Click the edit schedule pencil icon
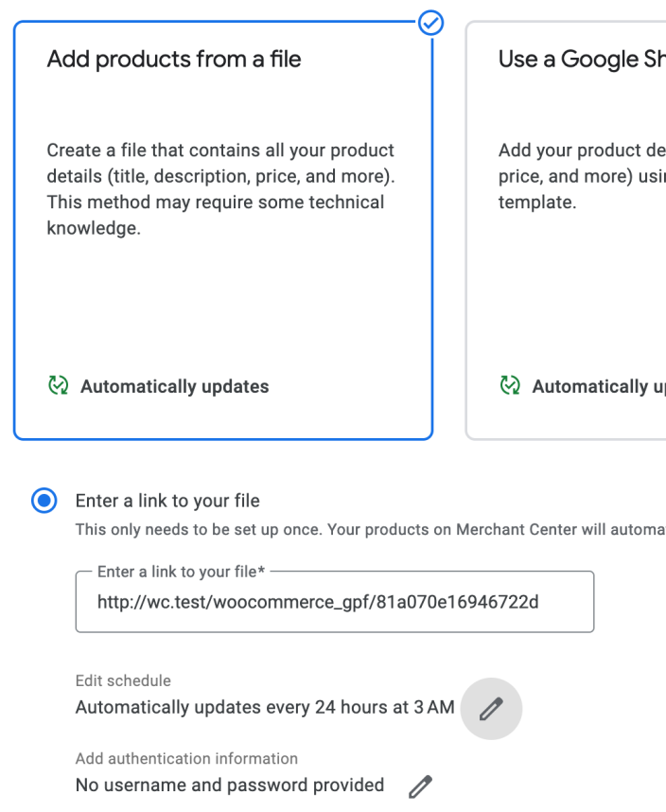The width and height of the screenshot is (666, 812). pos(491,708)
